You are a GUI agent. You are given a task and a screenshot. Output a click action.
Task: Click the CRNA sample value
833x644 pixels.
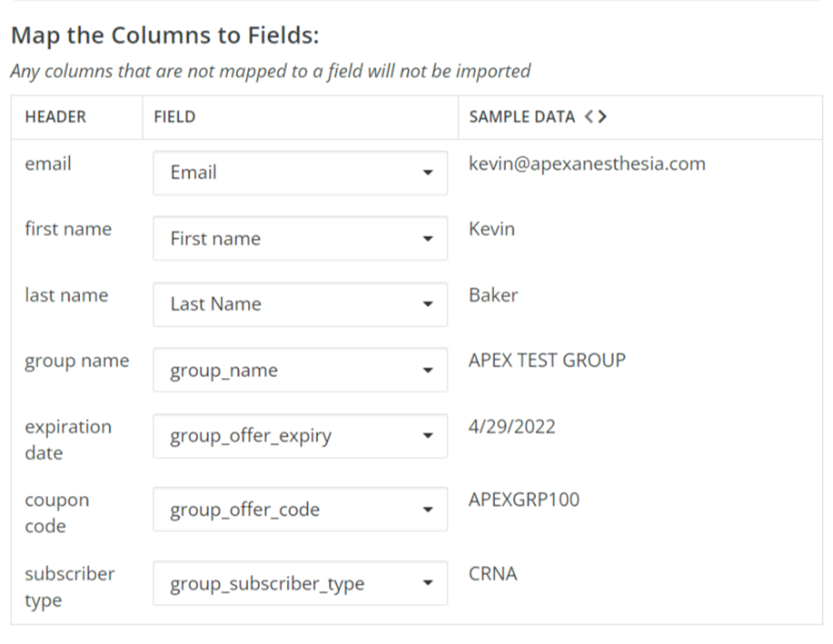pos(492,573)
